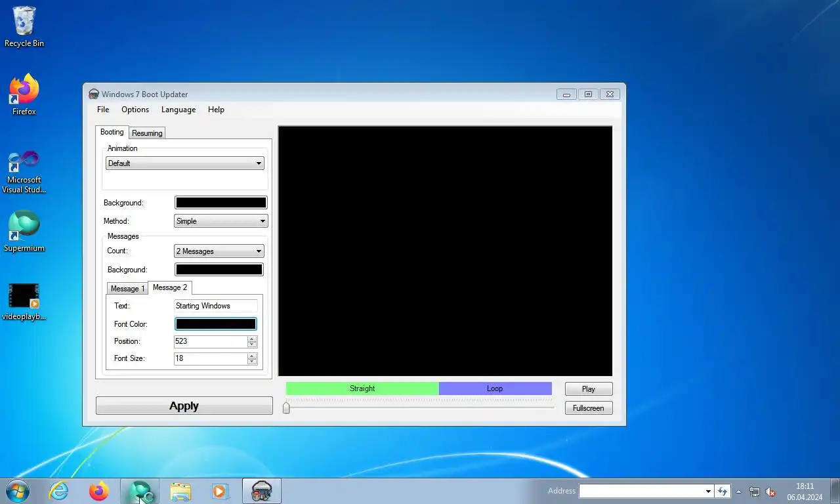Decrease the Font Size with down arrow
This screenshot has width=840, height=504.
pyautogui.click(x=252, y=362)
